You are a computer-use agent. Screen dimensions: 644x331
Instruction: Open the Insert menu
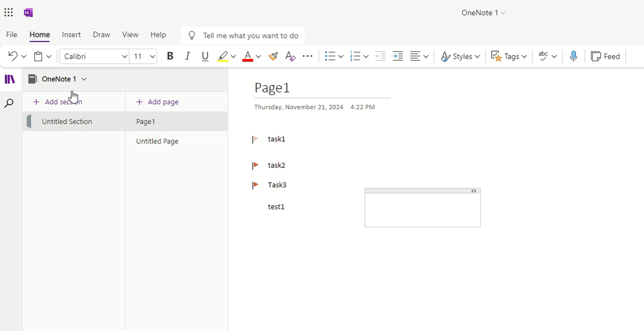click(71, 35)
